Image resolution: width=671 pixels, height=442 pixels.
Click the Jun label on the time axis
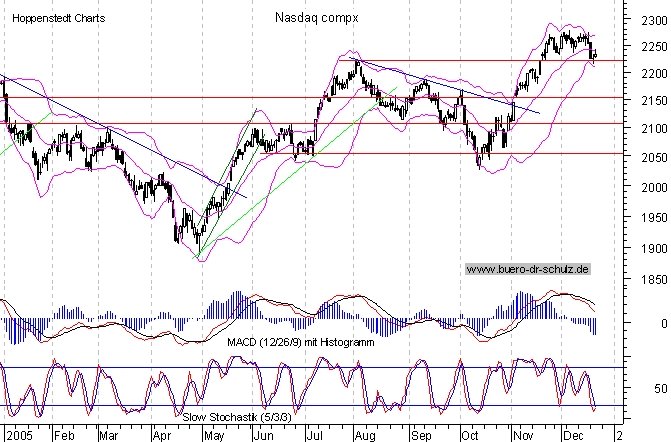tap(264, 436)
